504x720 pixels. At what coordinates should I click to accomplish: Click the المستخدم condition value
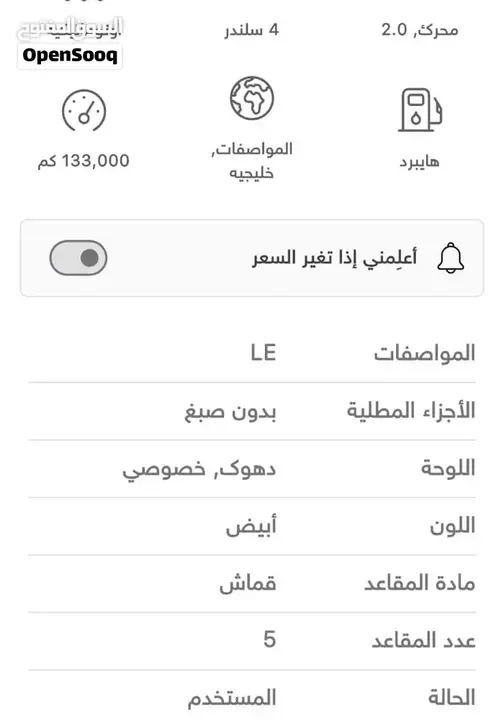pos(232,698)
